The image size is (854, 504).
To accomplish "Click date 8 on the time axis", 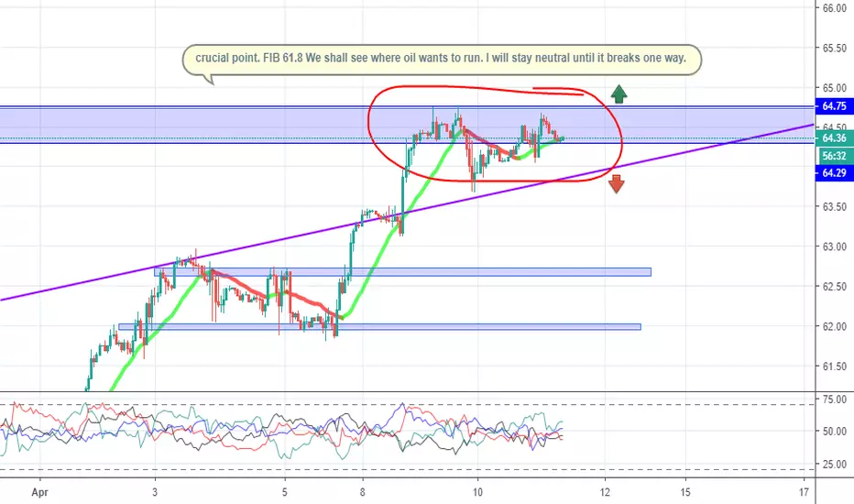I will pyautogui.click(x=363, y=493).
